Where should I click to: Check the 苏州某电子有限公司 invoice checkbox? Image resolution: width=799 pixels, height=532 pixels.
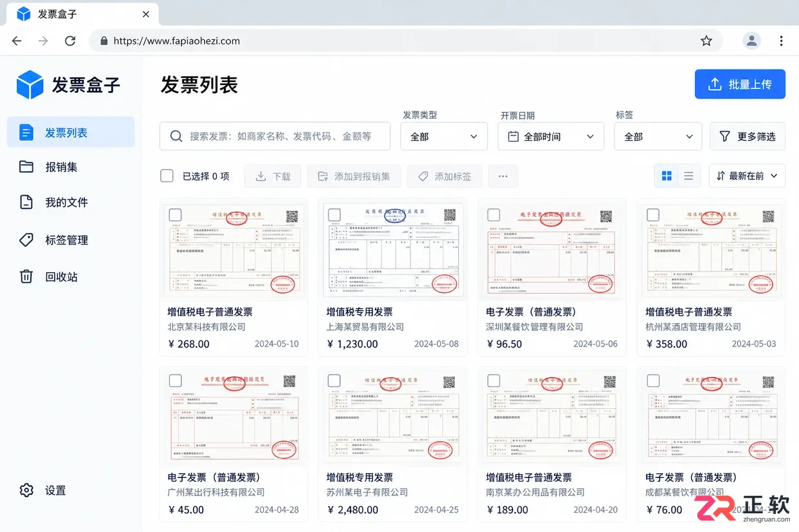(x=334, y=380)
